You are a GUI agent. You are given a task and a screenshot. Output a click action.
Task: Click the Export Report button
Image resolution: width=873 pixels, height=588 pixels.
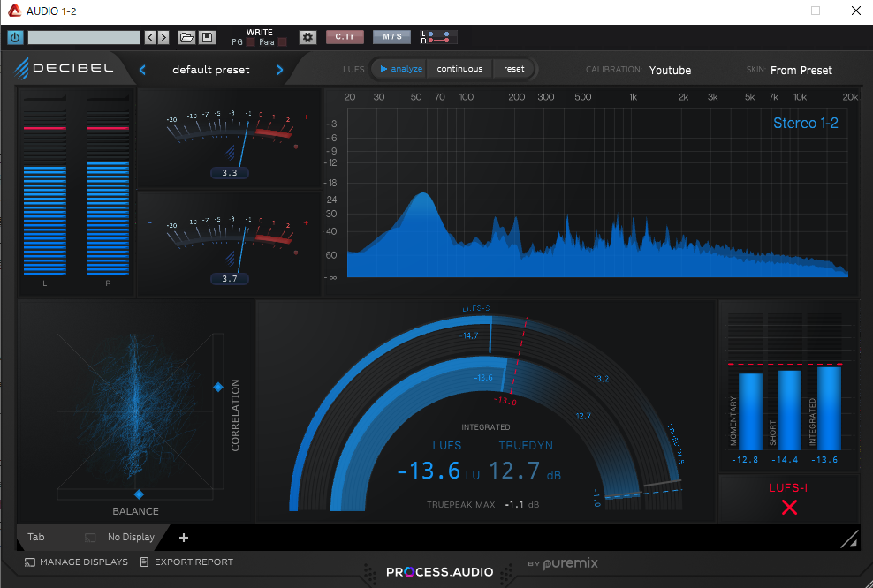pos(186,562)
